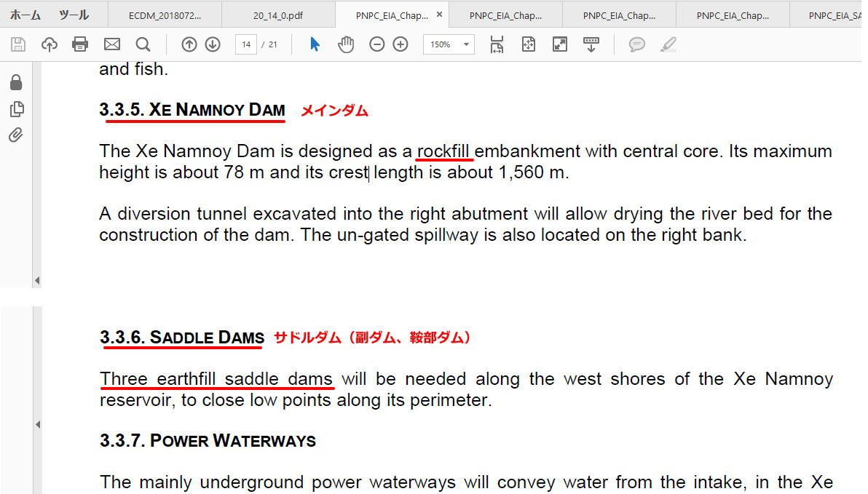Select the arrow selection tool
Screen dimensions: 868x494
pos(315,44)
